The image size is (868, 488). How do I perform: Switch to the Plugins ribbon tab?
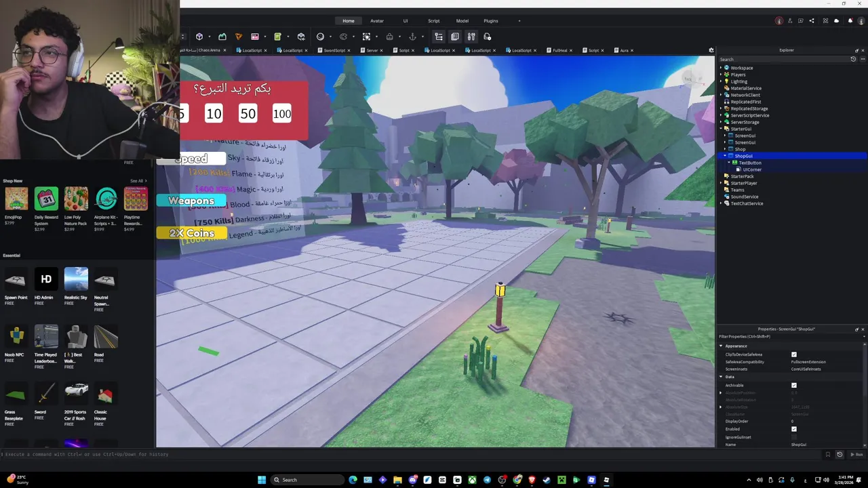click(x=491, y=21)
